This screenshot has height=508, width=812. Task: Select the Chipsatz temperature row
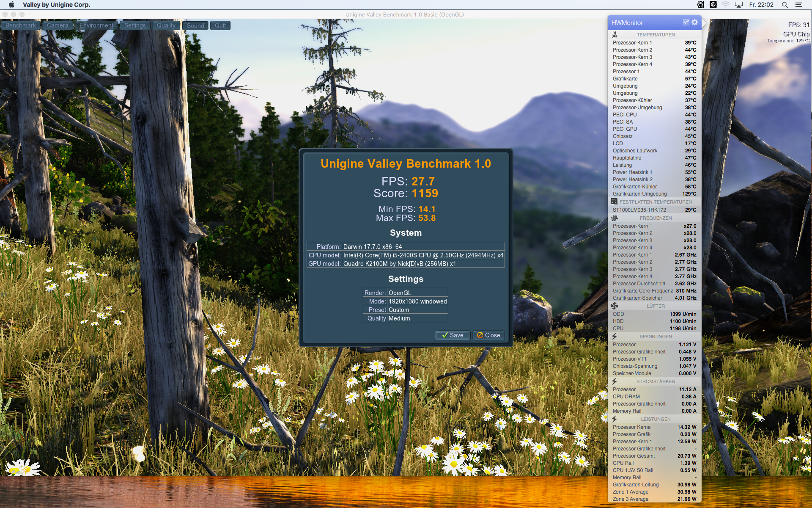pyautogui.click(x=655, y=136)
